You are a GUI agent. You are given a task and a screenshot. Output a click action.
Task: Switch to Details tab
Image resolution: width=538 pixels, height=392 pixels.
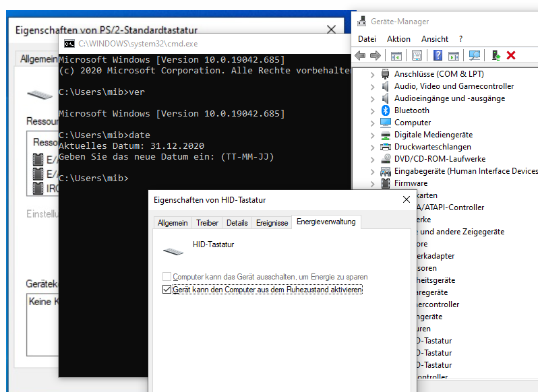(x=237, y=223)
